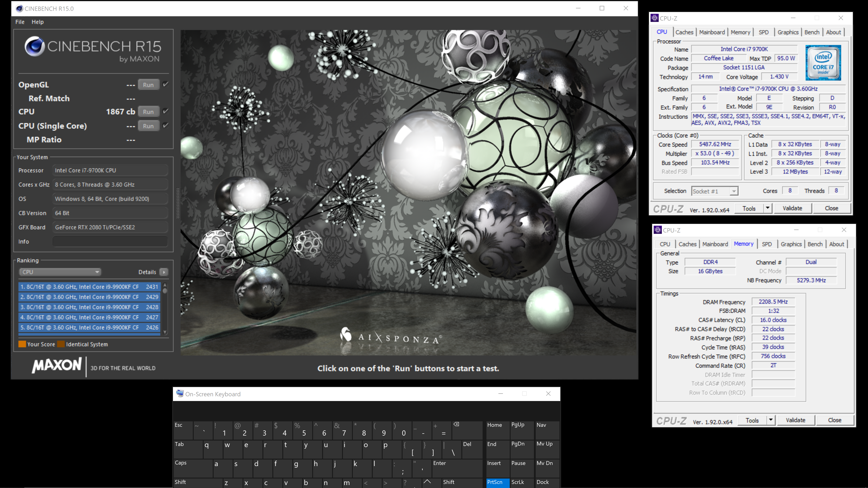Switch to CPU tab in bottom CPU-Z window
This screenshot has height=488, width=868.
(x=665, y=244)
